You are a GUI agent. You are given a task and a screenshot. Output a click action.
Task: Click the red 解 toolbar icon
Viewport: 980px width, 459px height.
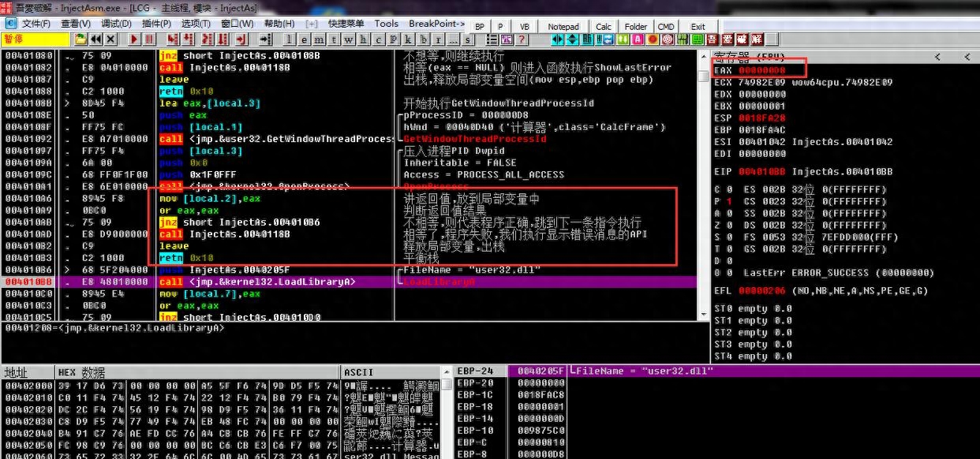757,39
